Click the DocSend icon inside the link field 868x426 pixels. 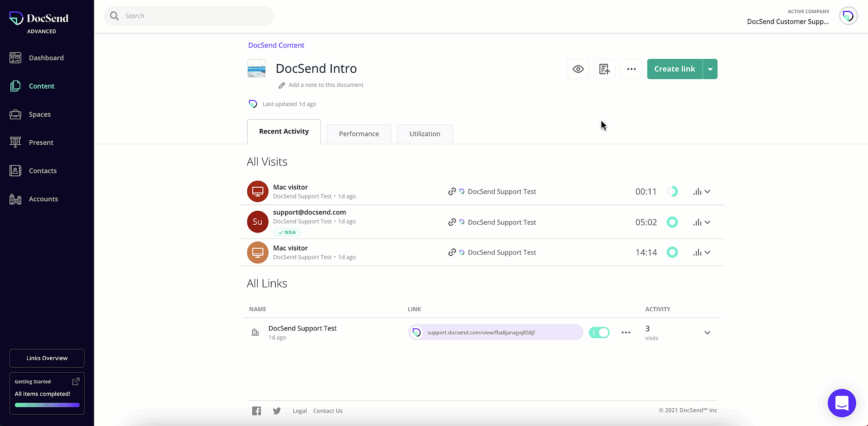[x=416, y=332]
